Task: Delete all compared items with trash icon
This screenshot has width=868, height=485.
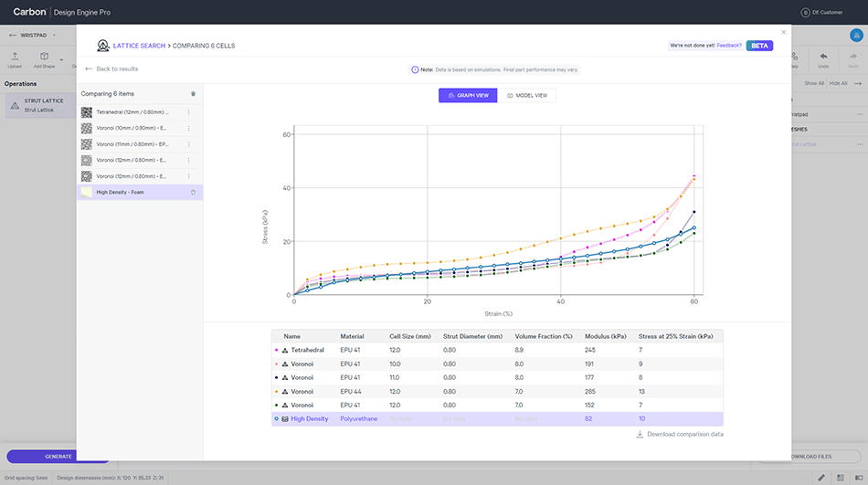Action: click(193, 93)
